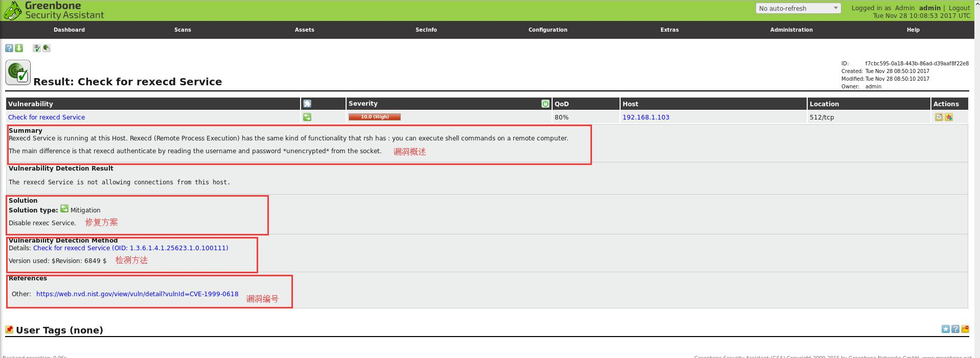
Task: Click the large Result radar check icon
Action: (18, 73)
